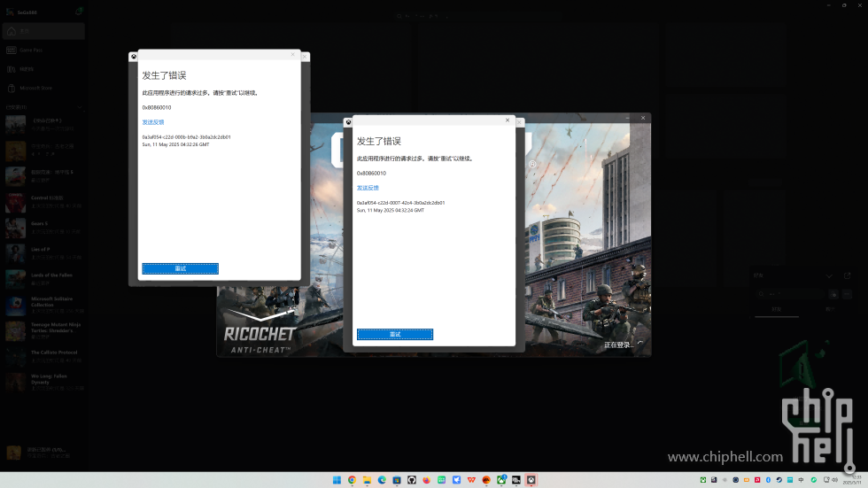Select the error code 0x80860010 in the front dialog
The height and width of the screenshot is (488, 868).
click(371, 174)
